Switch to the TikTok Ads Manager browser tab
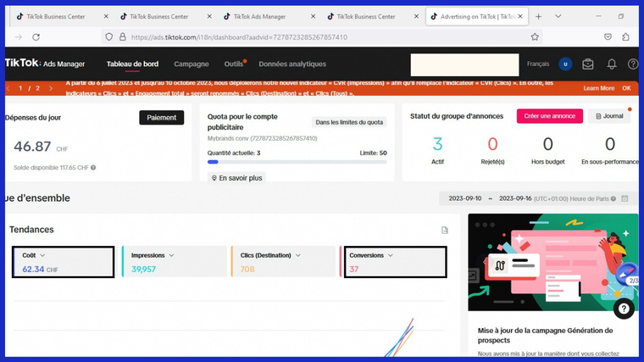644x362 pixels. [x=259, y=16]
